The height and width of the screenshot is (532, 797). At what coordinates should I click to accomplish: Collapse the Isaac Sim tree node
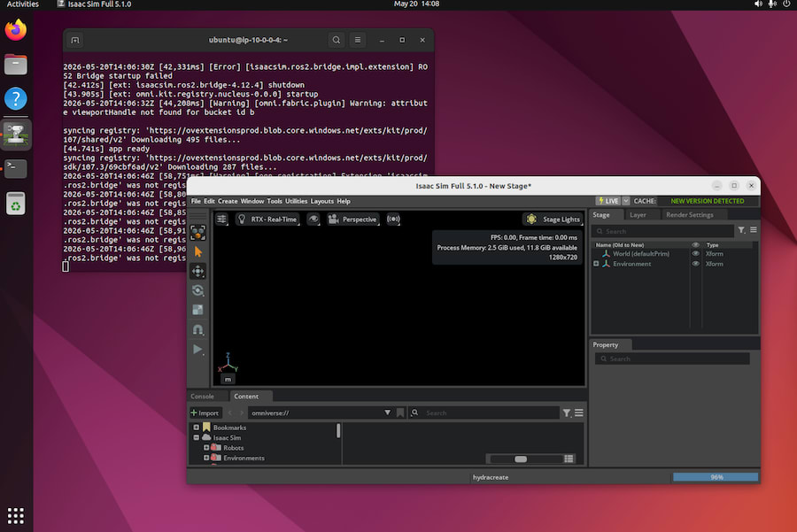197,437
